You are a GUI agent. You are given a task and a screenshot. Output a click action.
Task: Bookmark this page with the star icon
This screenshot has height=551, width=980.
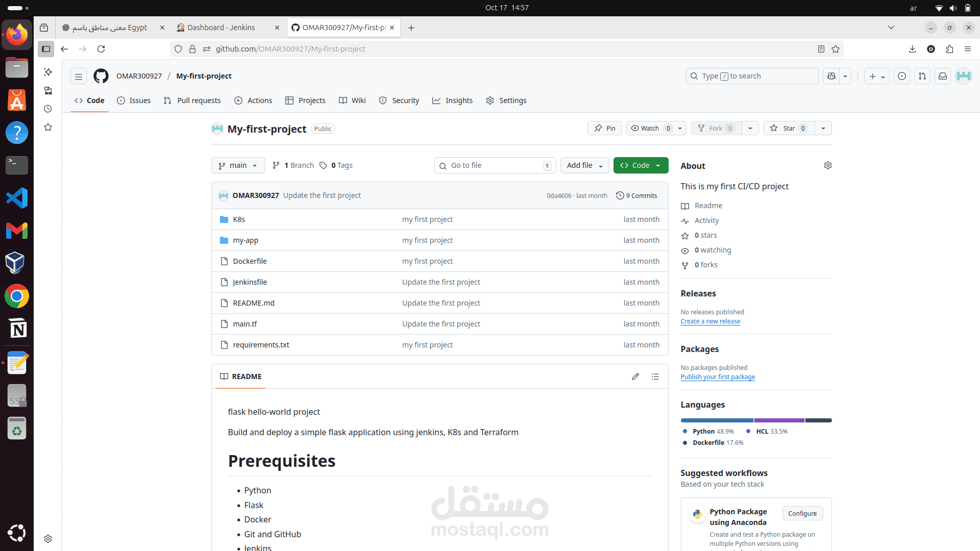pyautogui.click(x=836, y=49)
